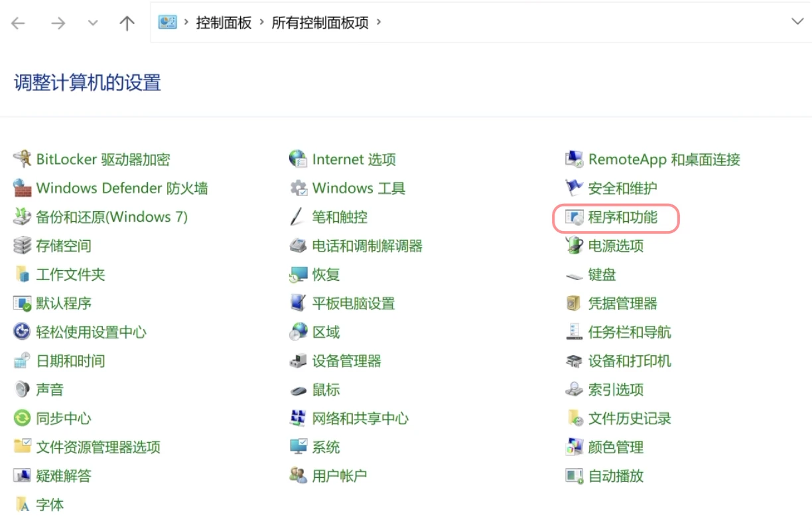
Task: Click the Control Panel icon in address bar
Action: (167, 22)
